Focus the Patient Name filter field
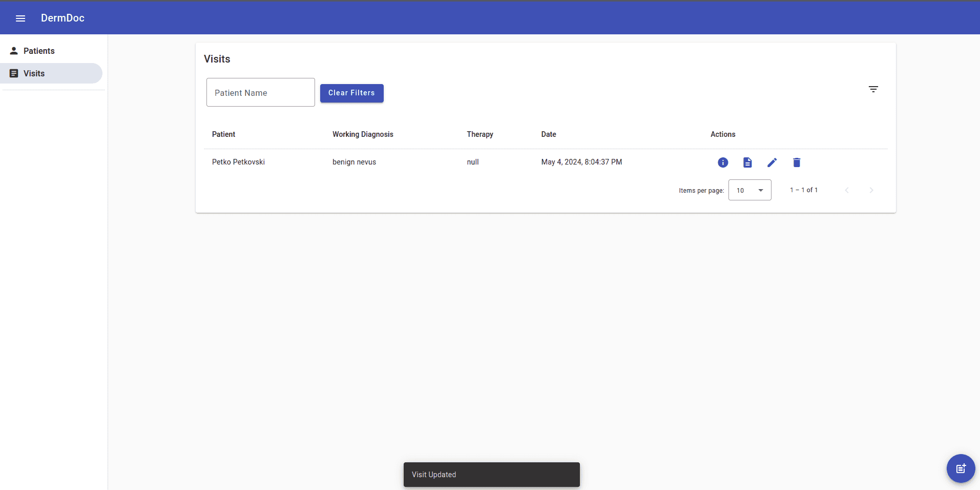 (260, 93)
